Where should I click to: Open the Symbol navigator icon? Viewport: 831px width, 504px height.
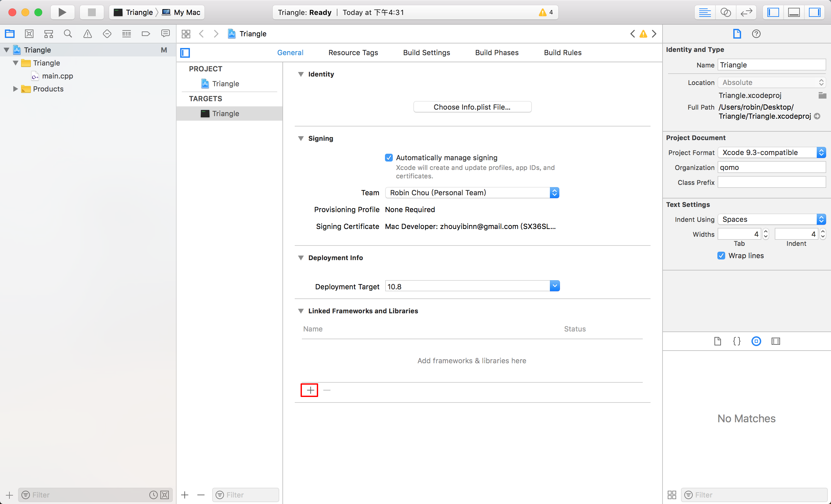(x=49, y=34)
